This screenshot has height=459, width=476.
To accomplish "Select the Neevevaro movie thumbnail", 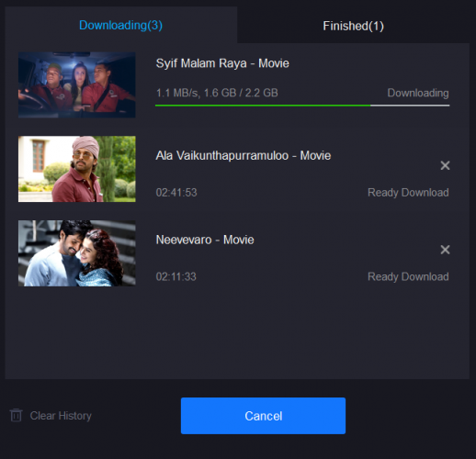I will (x=77, y=253).
